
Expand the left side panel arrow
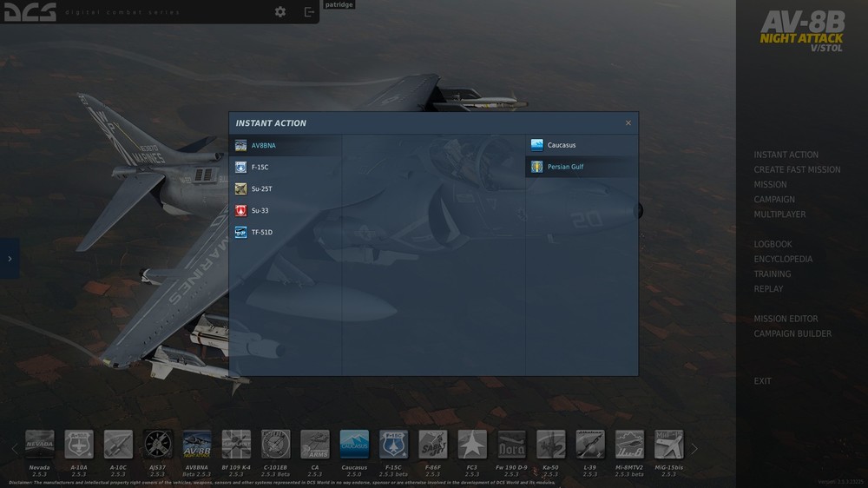(x=10, y=259)
